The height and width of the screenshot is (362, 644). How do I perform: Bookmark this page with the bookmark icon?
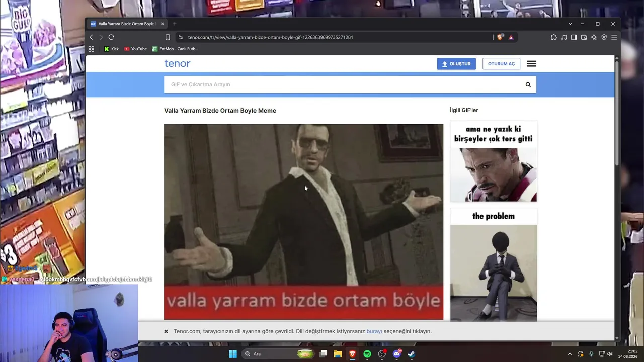click(x=168, y=37)
